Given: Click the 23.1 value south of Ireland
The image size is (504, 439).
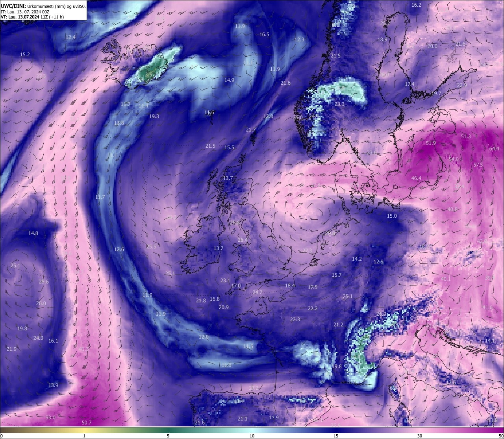Looking at the screenshot, I should pyautogui.click(x=225, y=280).
